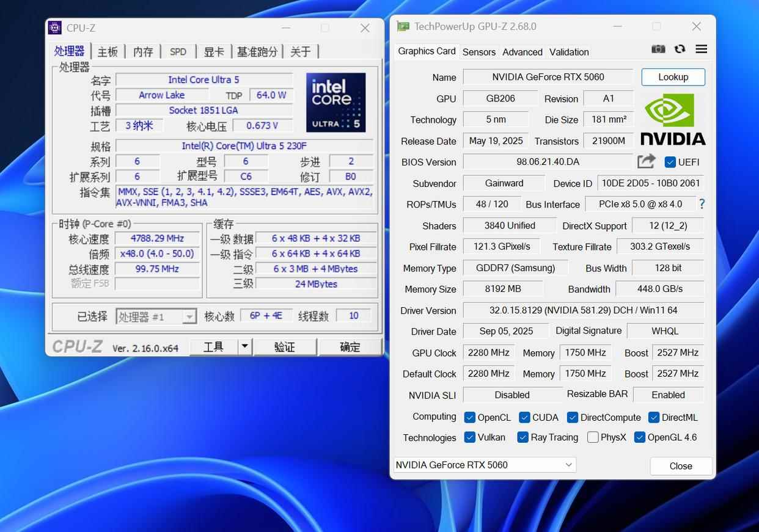
Task: Click the NVIDIA SLI Disabled value
Action: (x=512, y=395)
